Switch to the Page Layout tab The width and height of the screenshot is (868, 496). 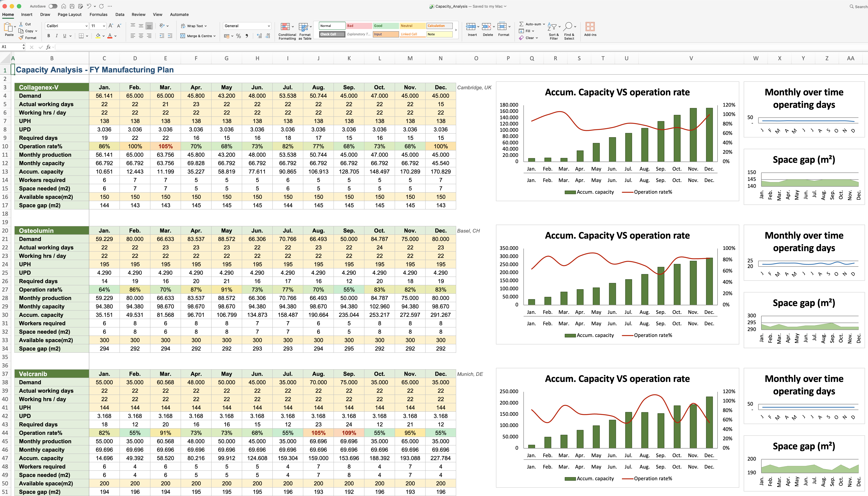69,14
